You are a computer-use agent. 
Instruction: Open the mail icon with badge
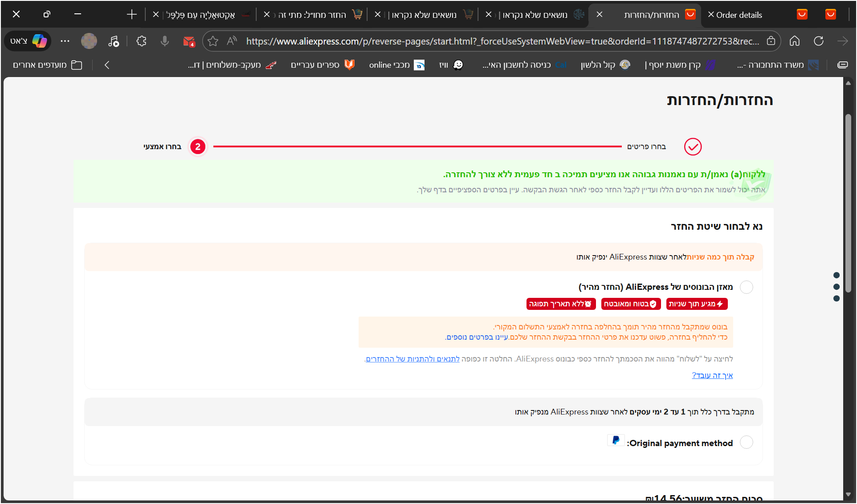point(189,41)
